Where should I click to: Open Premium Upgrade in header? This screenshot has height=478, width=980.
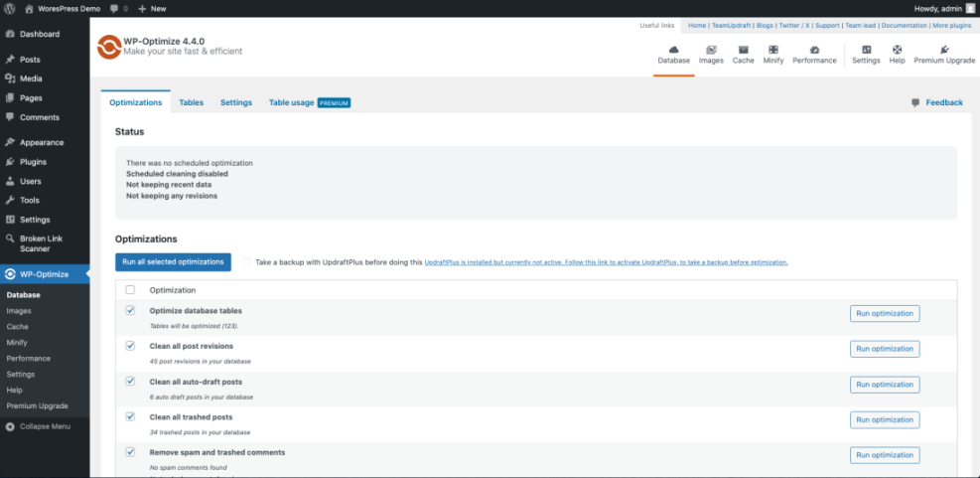click(944, 55)
